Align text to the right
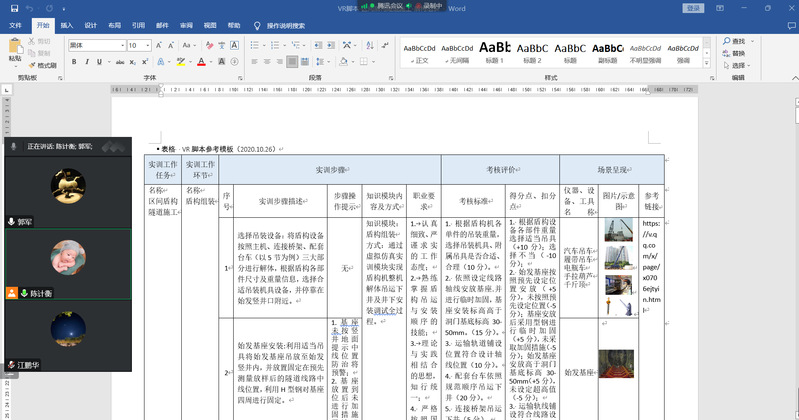Image resolution: width=799 pixels, height=420 pixels. [279, 62]
